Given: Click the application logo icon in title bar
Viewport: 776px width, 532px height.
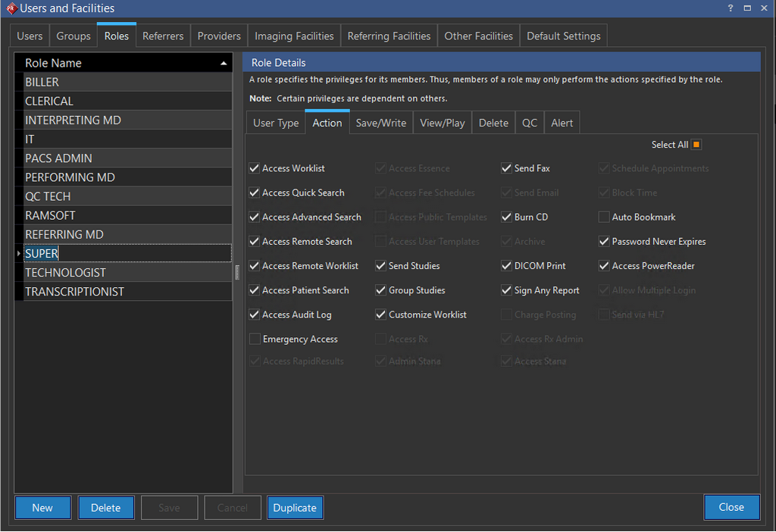Looking at the screenshot, I should click(9, 9).
